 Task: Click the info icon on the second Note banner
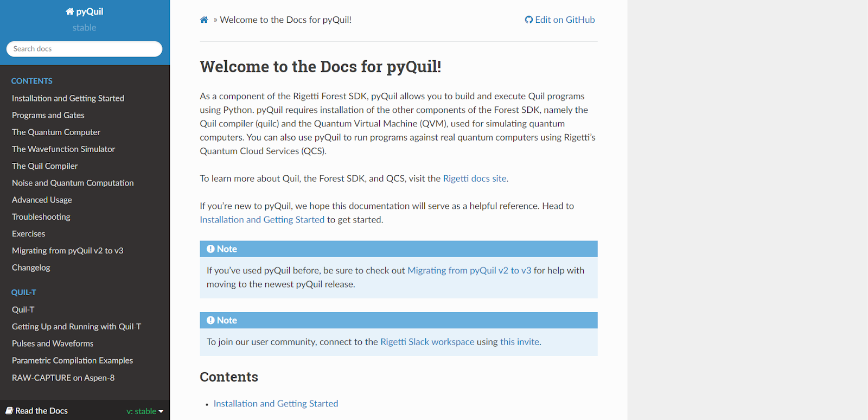click(211, 320)
